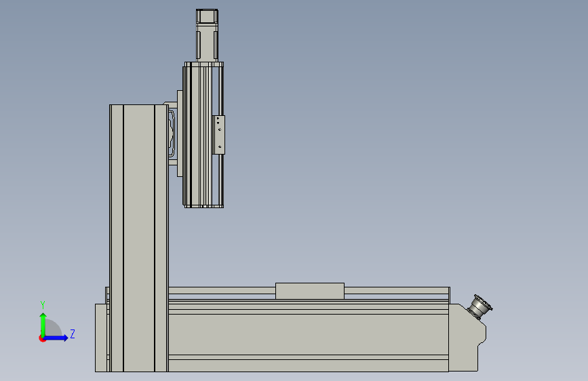Select the tall vertical column profile
588x381 pixels.
139,238
